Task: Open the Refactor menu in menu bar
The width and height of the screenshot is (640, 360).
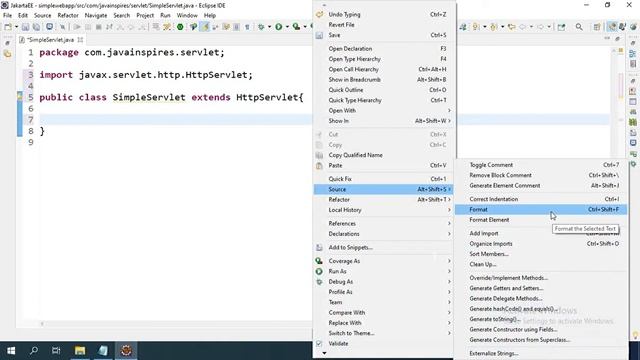Action: [68, 16]
